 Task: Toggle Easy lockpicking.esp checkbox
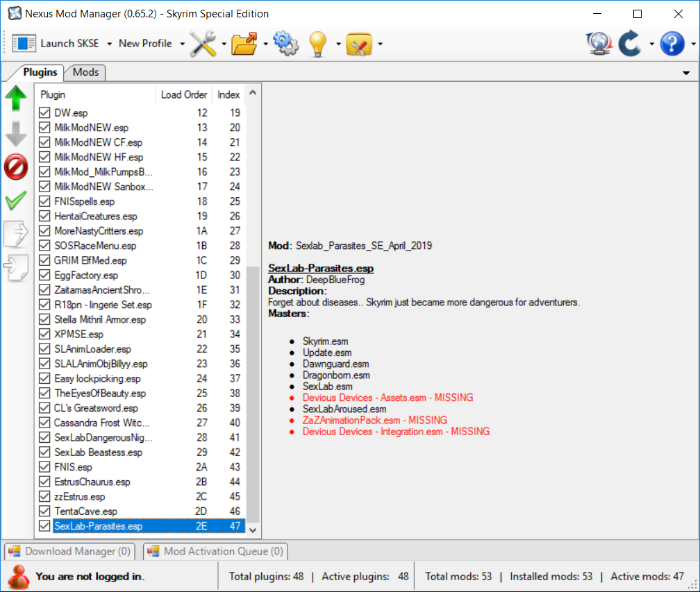tap(44, 378)
